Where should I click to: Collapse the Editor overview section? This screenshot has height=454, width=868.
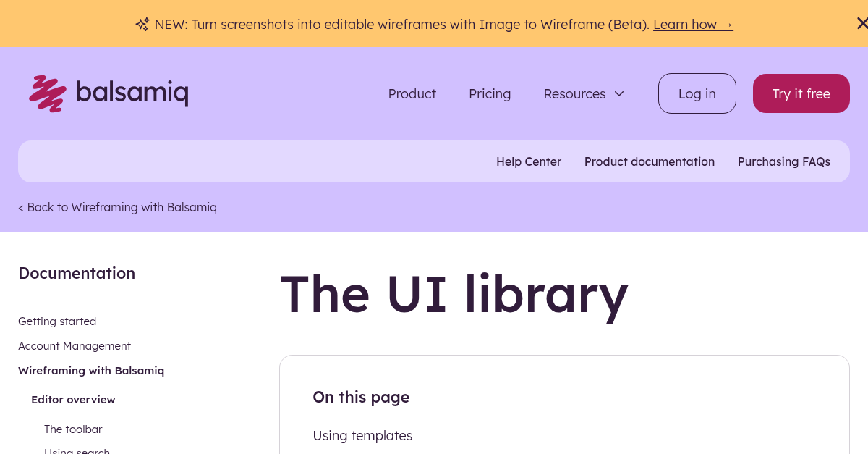73,399
